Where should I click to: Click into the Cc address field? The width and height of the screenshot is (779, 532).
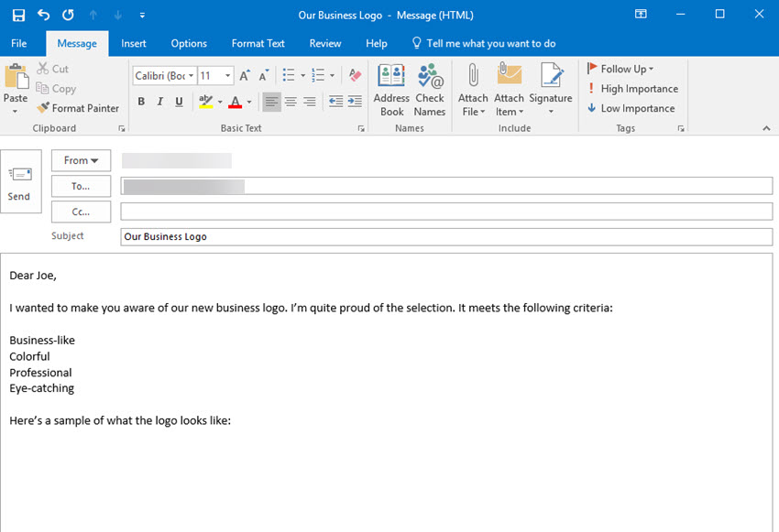(446, 212)
